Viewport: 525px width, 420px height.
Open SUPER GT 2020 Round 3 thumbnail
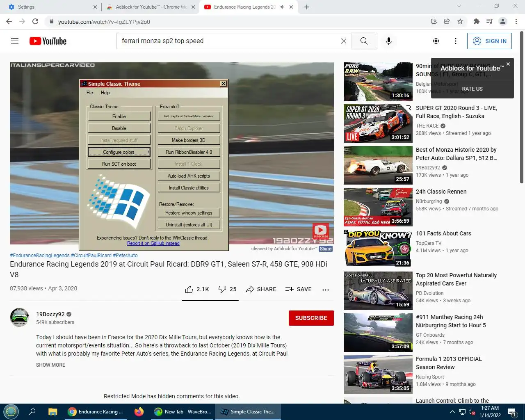378,123
